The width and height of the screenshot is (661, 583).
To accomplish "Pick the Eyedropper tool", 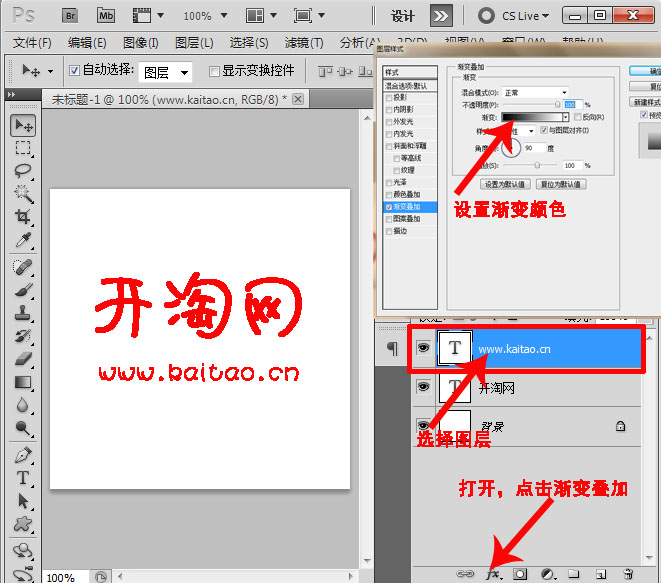I will 23,241.
